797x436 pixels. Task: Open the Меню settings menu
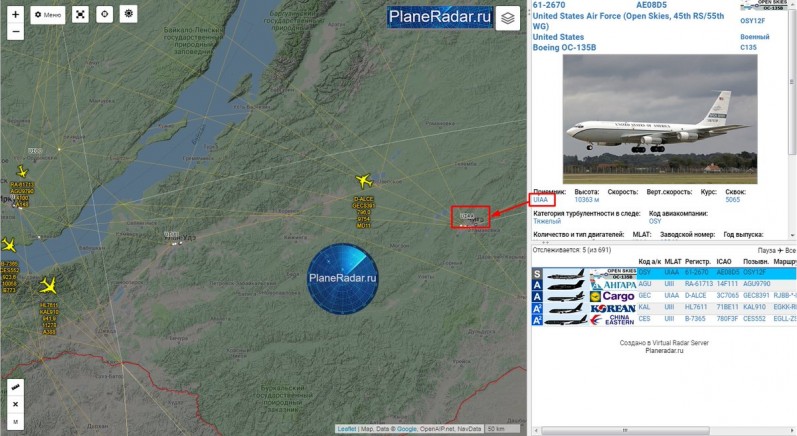[x=48, y=15]
